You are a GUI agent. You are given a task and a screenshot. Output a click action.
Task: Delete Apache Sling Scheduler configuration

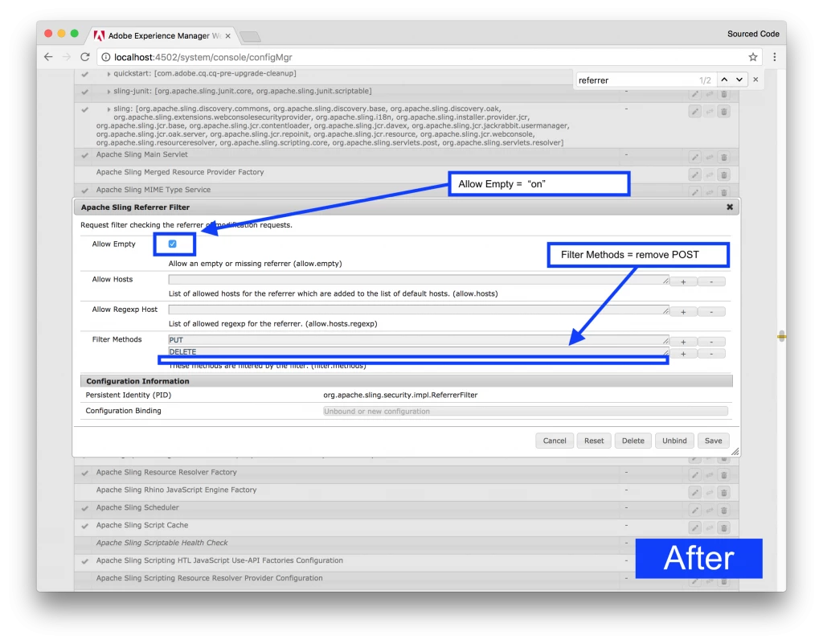point(724,511)
